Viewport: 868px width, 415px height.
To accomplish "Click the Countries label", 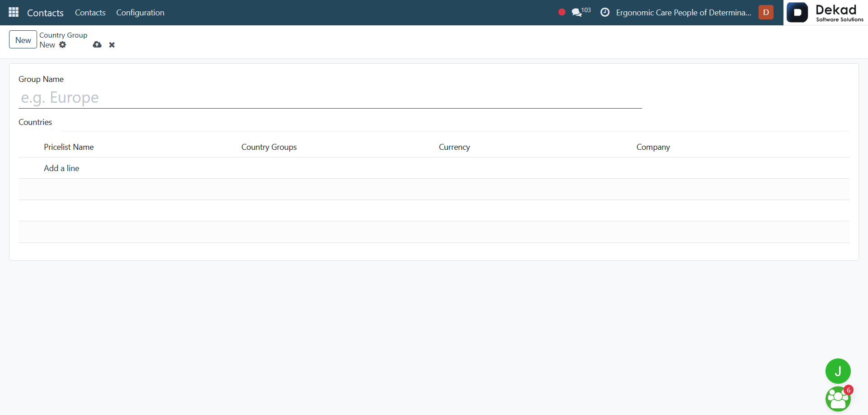I will pos(35,122).
